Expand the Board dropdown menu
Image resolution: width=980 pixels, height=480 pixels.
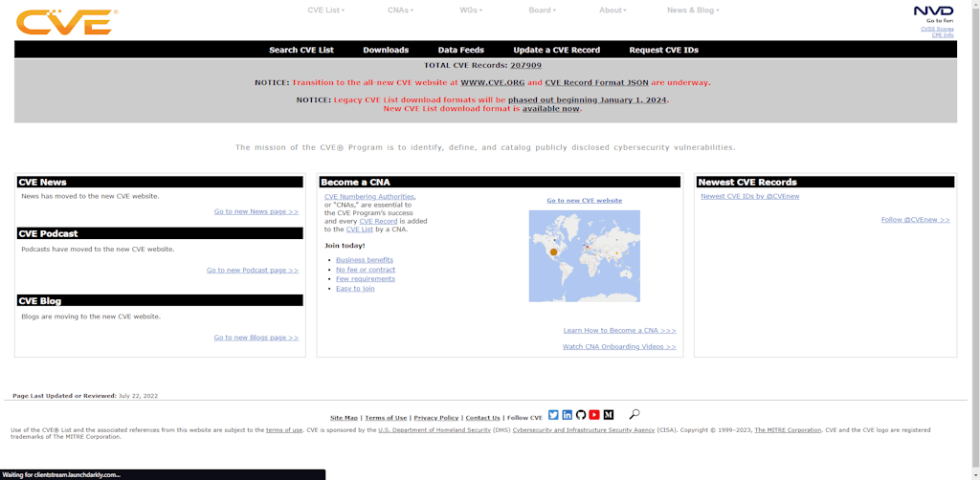pyautogui.click(x=542, y=10)
